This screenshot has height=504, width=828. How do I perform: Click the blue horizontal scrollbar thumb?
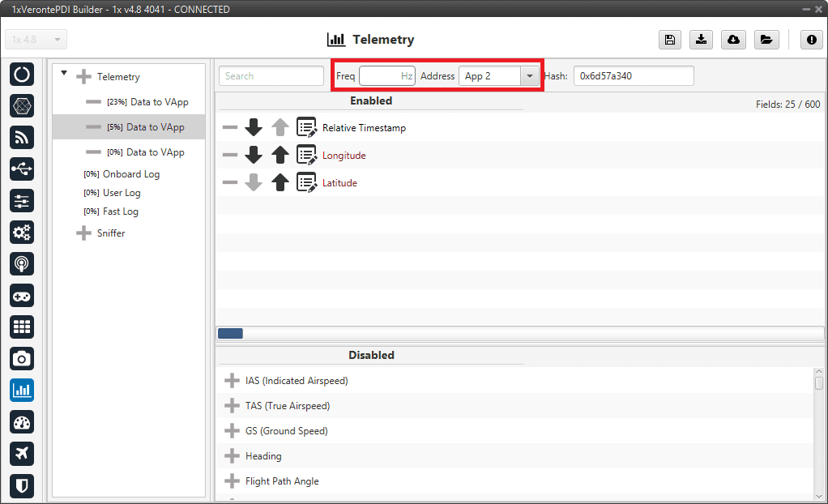pyautogui.click(x=230, y=333)
